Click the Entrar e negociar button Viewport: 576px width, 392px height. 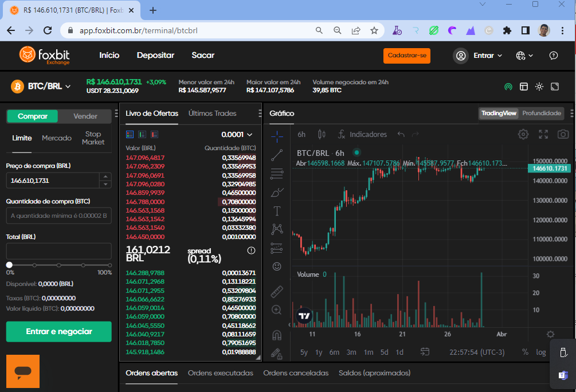(59, 331)
